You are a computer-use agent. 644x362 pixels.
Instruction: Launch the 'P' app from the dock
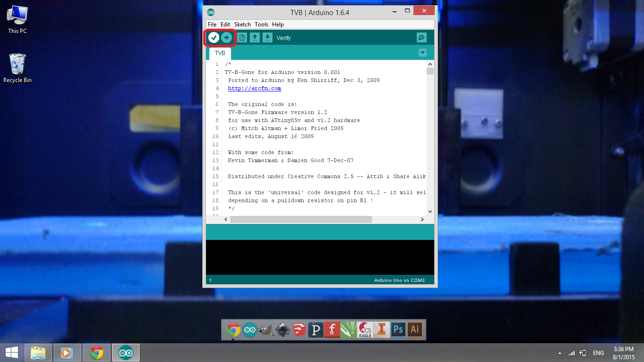point(315,329)
